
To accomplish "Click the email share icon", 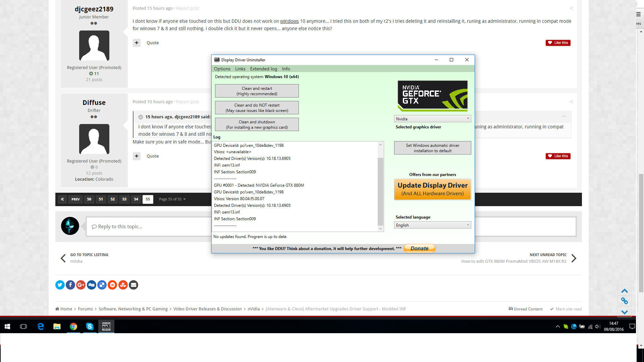I will tap(133, 285).
